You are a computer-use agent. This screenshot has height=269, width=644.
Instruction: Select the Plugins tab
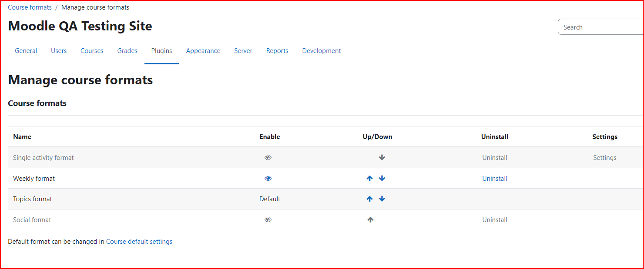click(x=162, y=51)
